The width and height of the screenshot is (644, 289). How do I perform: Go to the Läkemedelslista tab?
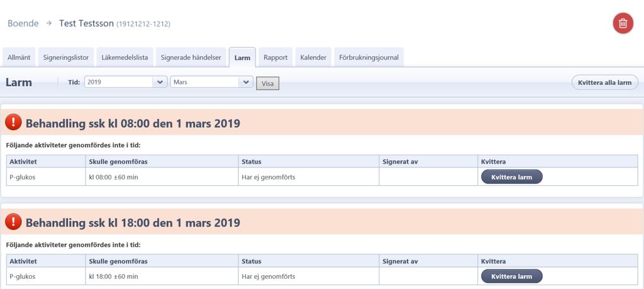click(125, 57)
